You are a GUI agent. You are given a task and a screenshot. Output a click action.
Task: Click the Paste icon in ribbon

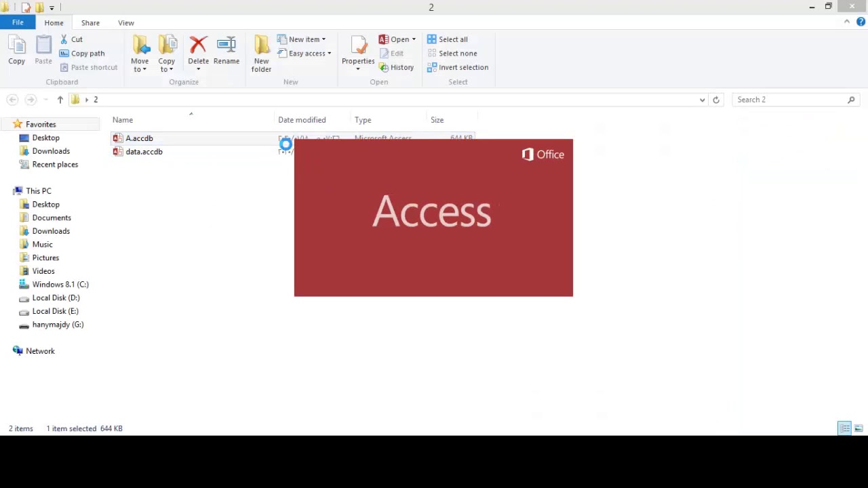coord(43,52)
